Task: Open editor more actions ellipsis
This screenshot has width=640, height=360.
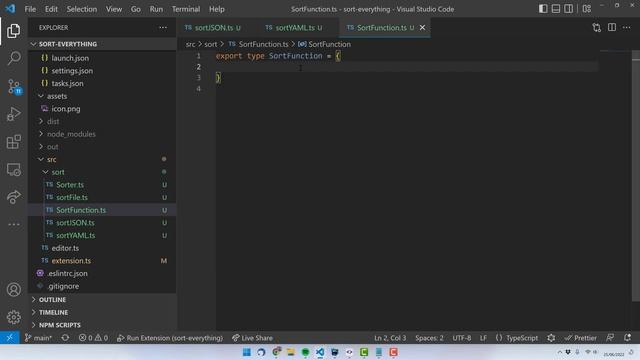Action: pos(627,27)
